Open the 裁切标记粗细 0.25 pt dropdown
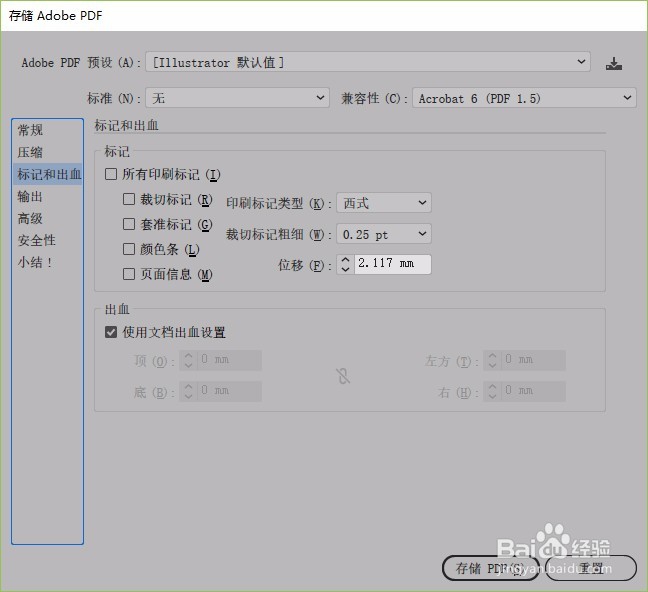The height and width of the screenshot is (592, 648). (x=384, y=234)
